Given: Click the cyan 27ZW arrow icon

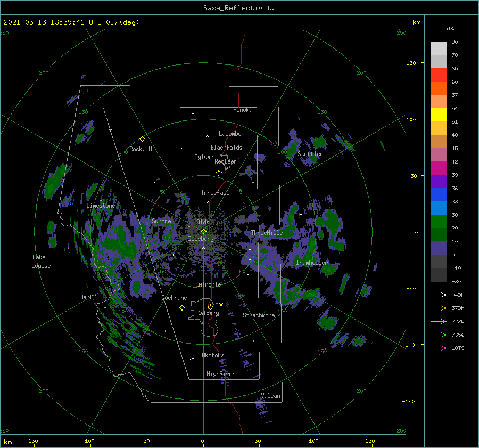Looking at the screenshot, I should click(x=439, y=321).
